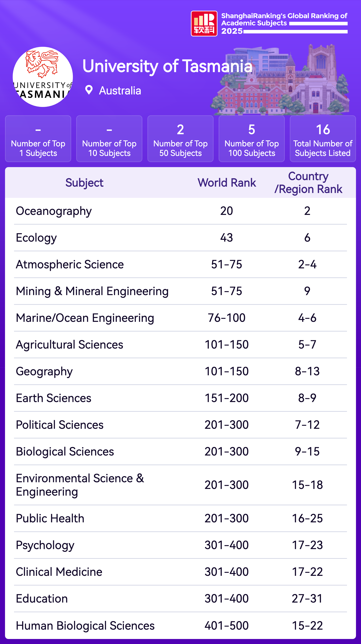The width and height of the screenshot is (361, 644).
Task: Select the Number of Top 100 Subjects card
Action: coord(252,139)
